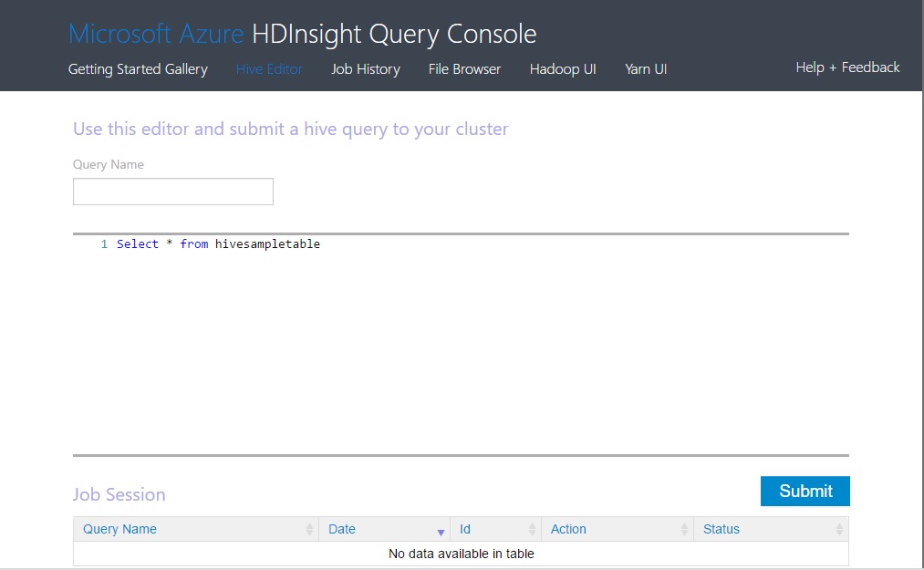This screenshot has height=570, width=924.
Task: Go to the File Browser tab
Action: click(x=464, y=69)
